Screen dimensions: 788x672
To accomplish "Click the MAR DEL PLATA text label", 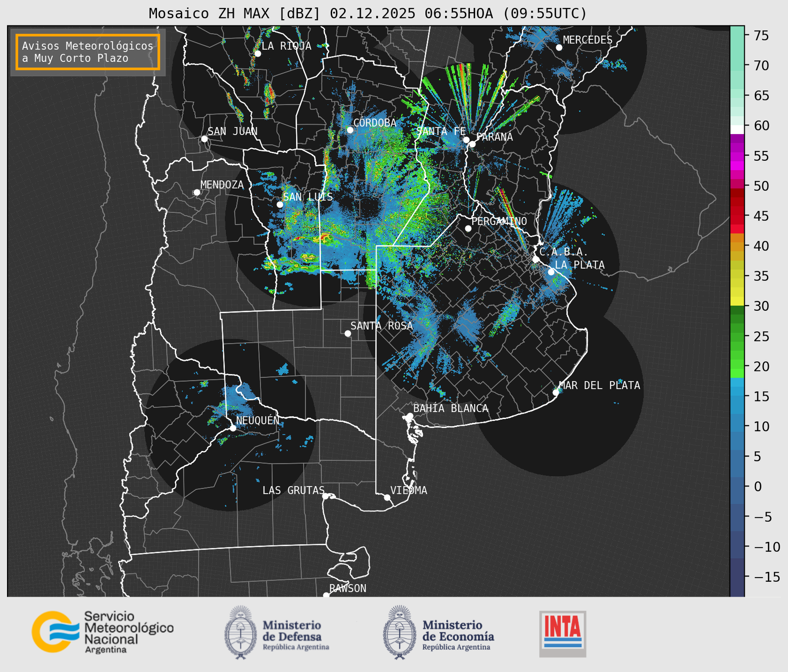I will point(599,386).
